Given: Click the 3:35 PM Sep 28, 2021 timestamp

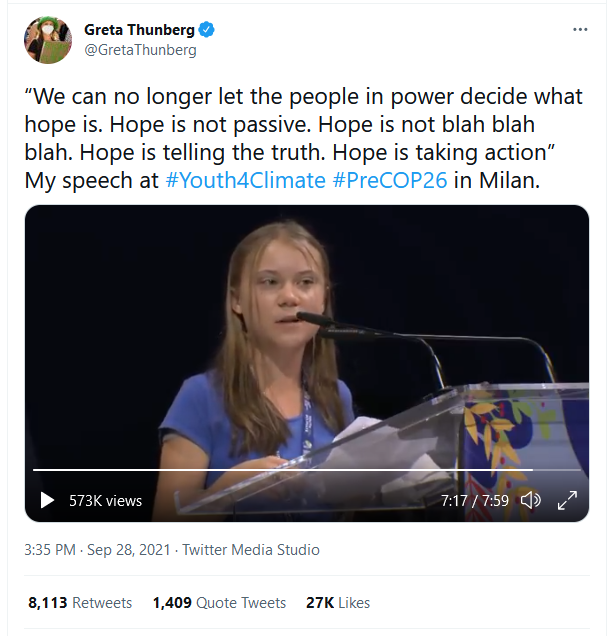Looking at the screenshot, I should click(x=97, y=550).
